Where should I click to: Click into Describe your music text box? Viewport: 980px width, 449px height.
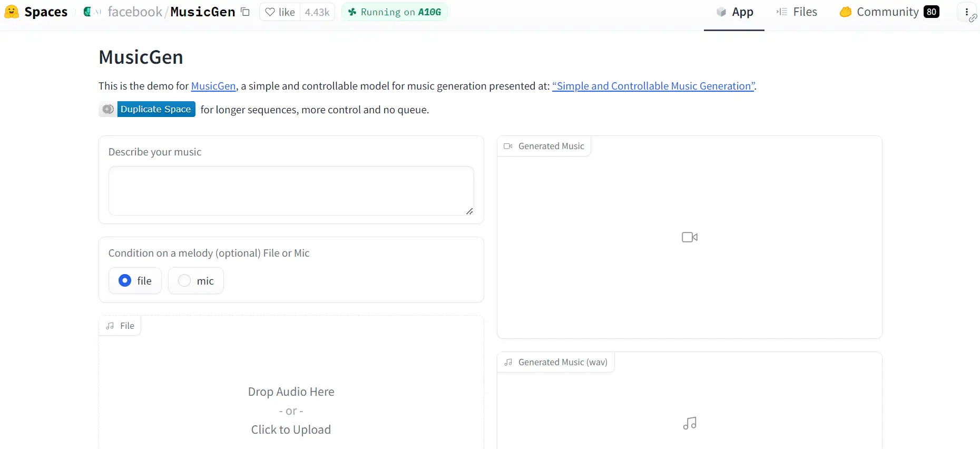click(x=291, y=191)
